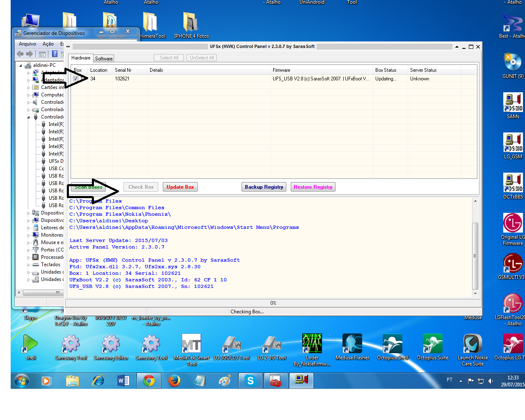The image size is (525, 420).
Task: Open Word from the taskbar
Action: [123, 381]
